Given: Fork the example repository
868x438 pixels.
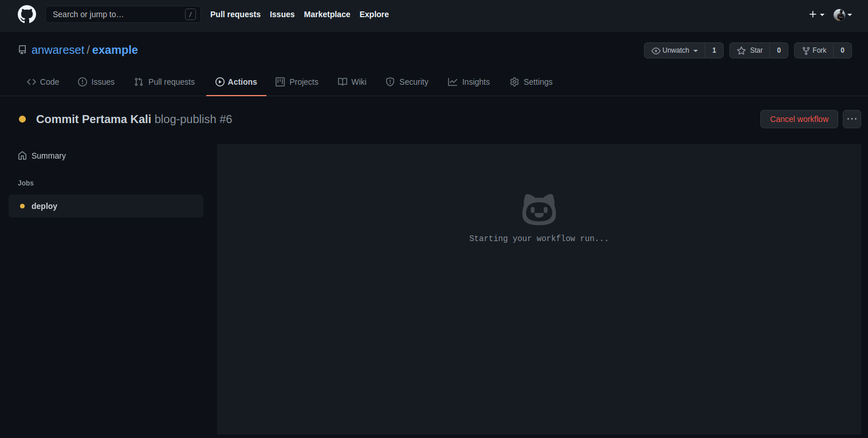Looking at the screenshot, I should tap(814, 50).
